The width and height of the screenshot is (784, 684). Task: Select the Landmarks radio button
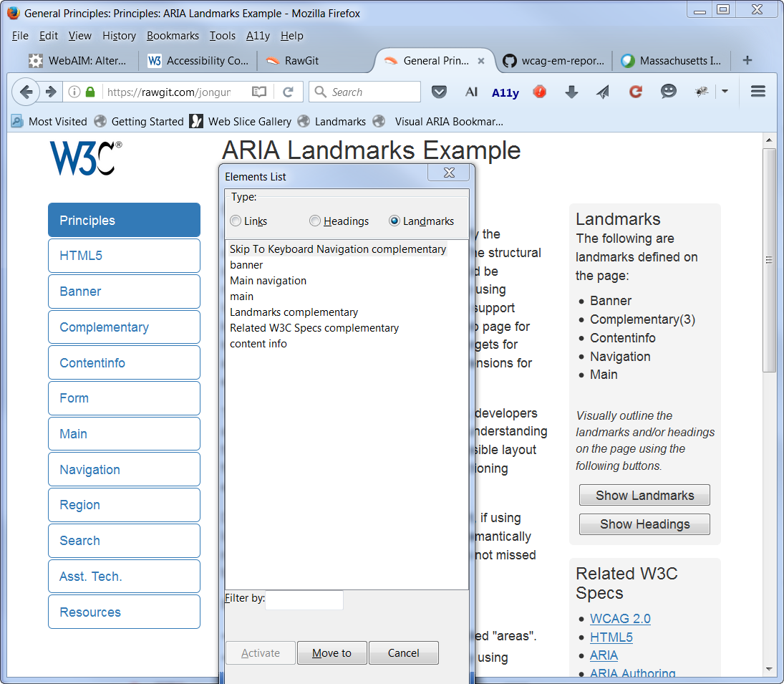coord(395,221)
